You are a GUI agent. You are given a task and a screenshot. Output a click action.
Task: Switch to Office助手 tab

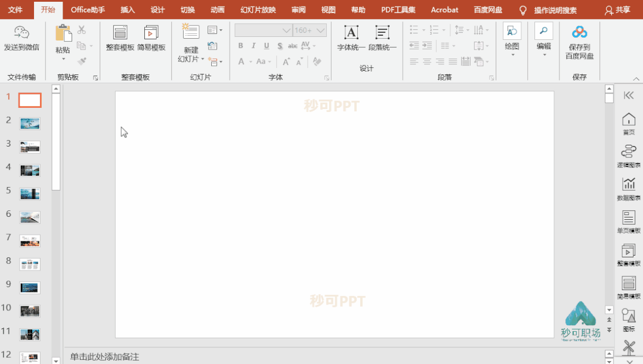pyautogui.click(x=88, y=10)
